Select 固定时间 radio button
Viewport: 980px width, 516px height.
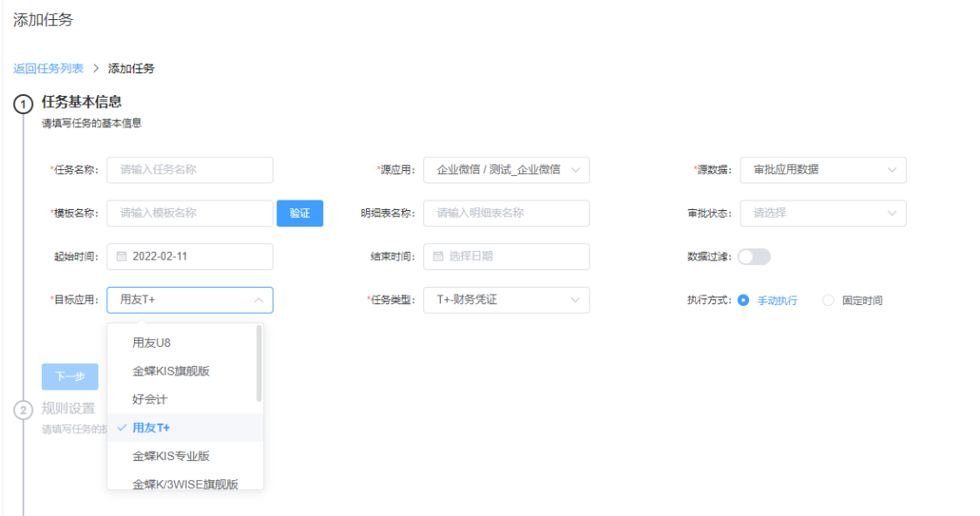(x=828, y=300)
